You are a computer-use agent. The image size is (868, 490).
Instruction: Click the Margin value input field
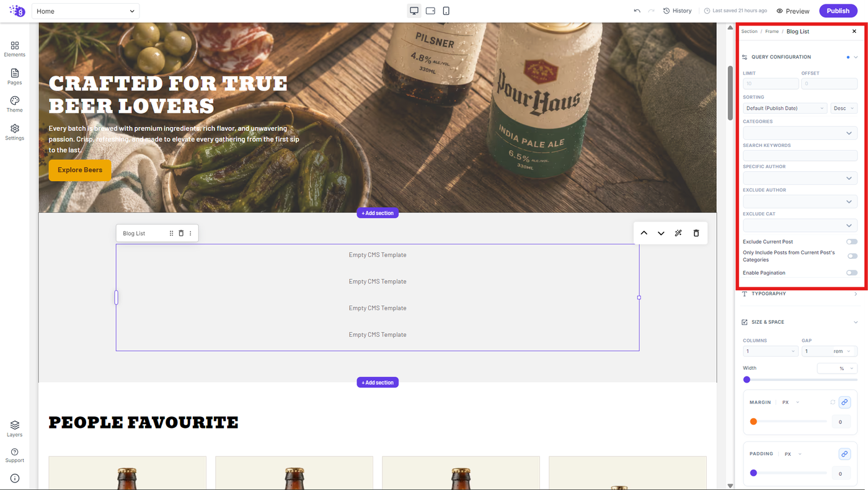(840, 422)
